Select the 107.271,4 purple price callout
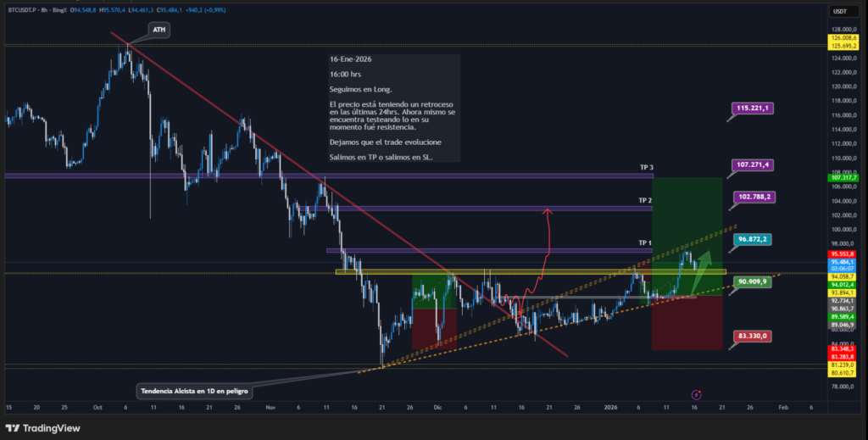 coord(754,164)
